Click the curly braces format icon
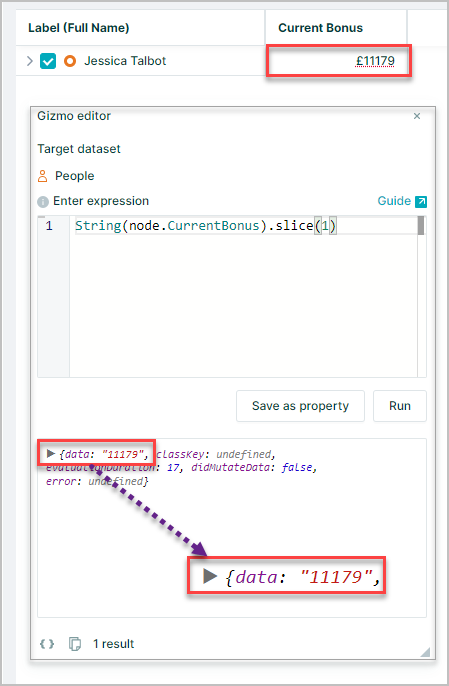 click(47, 644)
